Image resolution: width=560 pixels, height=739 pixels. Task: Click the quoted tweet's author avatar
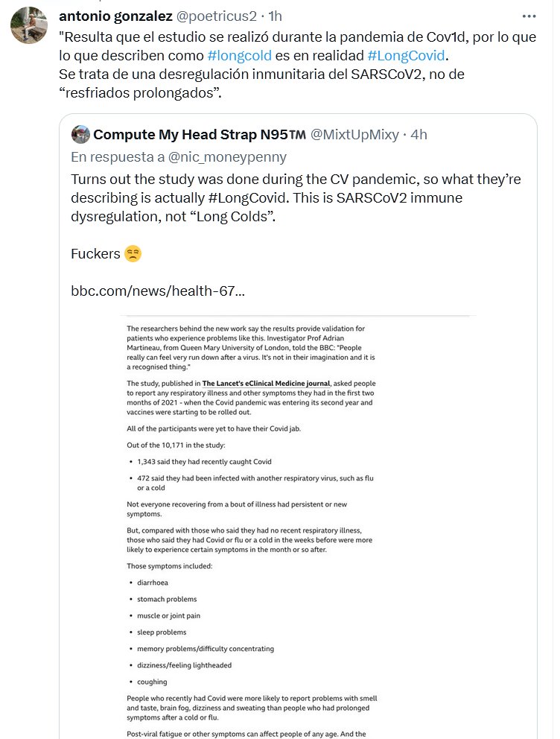pos(80,134)
